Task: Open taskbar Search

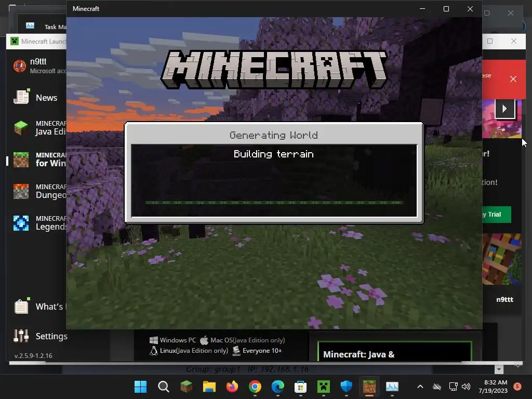Action: pyautogui.click(x=164, y=387)
